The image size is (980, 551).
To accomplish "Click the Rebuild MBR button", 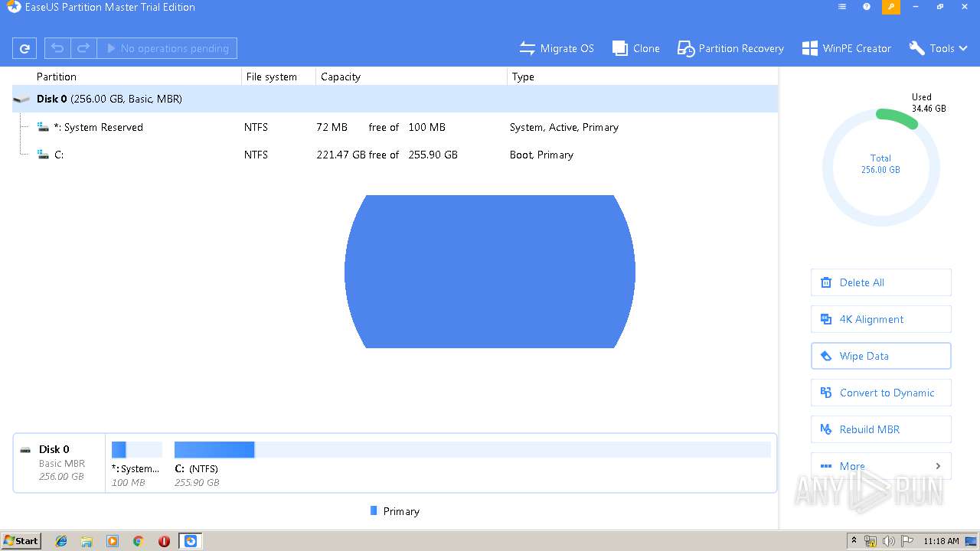I will [881, 429].
